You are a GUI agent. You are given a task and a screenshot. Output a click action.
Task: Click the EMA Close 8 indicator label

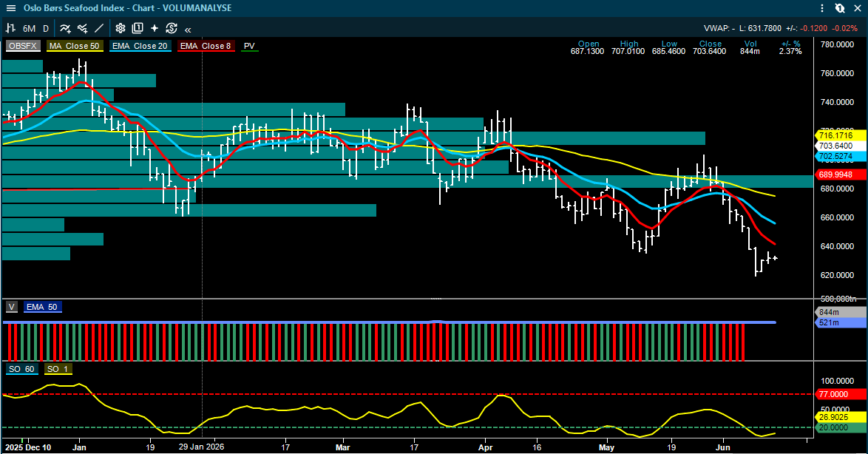click(x=206, y=46)
